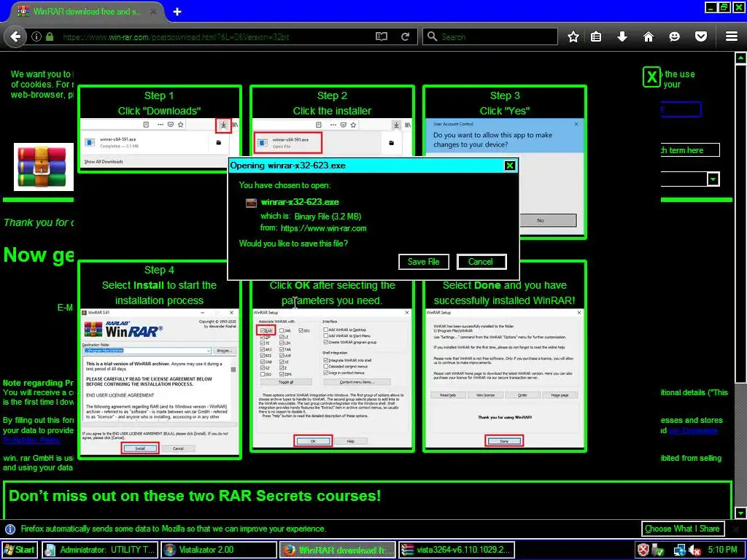Viewport: 747px width, 560px height.
Task: Click the muted volume tray icon
Action: coord(695,550)
